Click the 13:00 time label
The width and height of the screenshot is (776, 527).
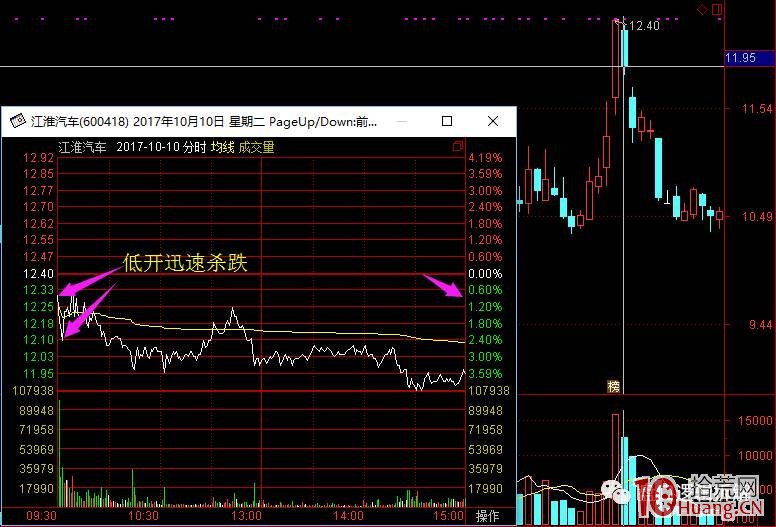(246, 516)
